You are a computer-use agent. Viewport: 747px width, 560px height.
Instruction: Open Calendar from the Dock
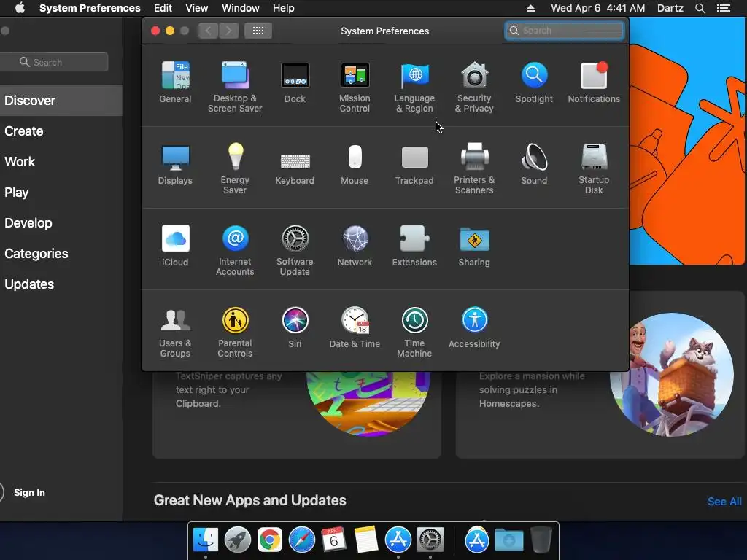click(x=333, y=540)
